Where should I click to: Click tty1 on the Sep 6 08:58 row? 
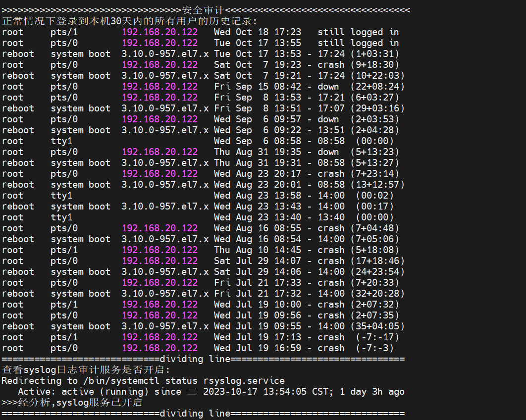pos(61,141)
